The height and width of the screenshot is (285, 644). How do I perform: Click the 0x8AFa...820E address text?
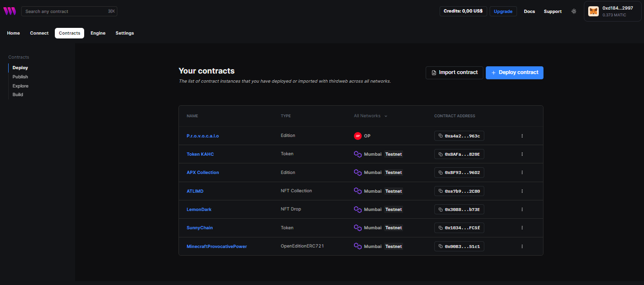click(462, 154)
